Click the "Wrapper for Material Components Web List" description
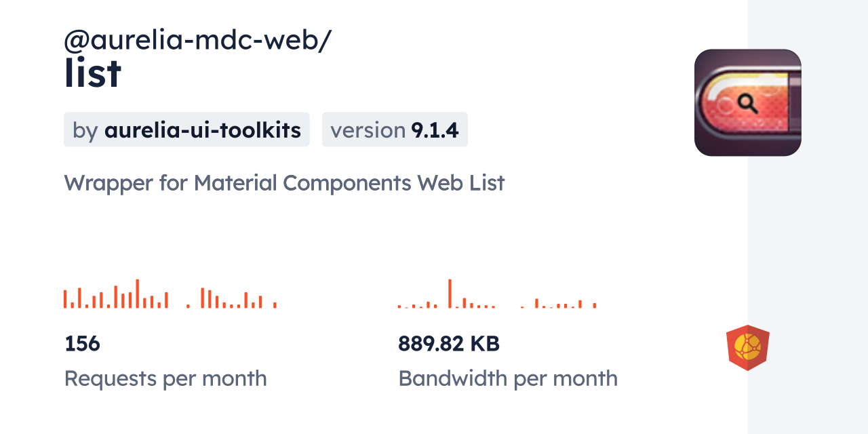This screenshot has height=434, width=868. pyautogui.click(x=284, y=183)
